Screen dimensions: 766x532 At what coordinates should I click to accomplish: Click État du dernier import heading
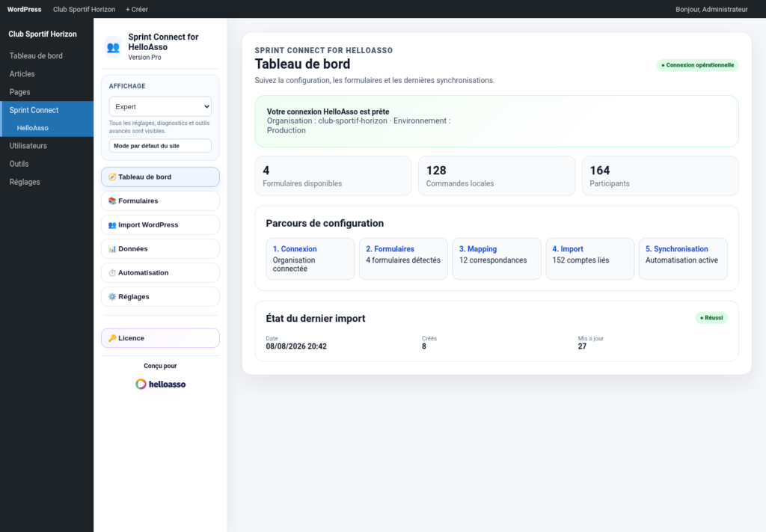(x=316, y=319)
